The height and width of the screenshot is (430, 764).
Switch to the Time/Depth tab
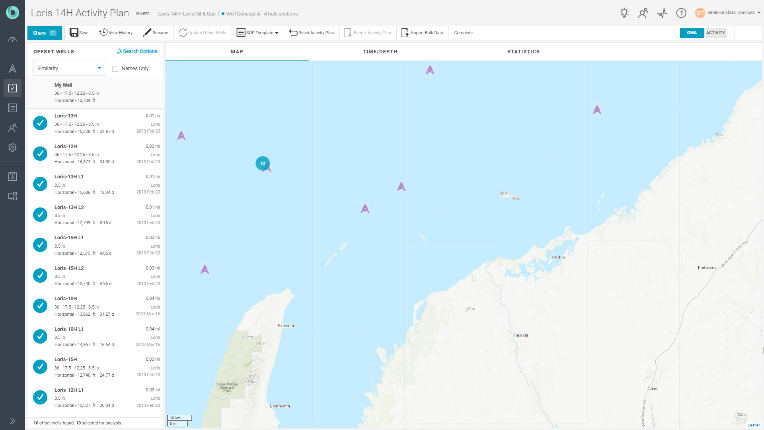pos(380,51)
